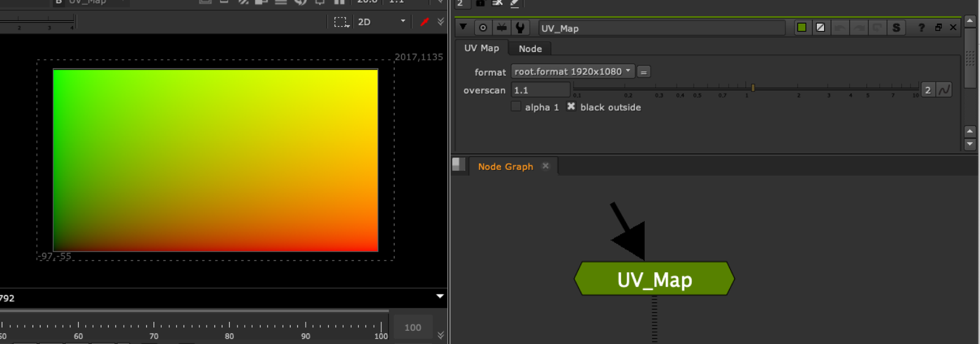The height and width of the screenshot is (344, 980).
Task: Open the wrench edit-knobs menu
Action: pyautogui.click(x=520, y=28)
